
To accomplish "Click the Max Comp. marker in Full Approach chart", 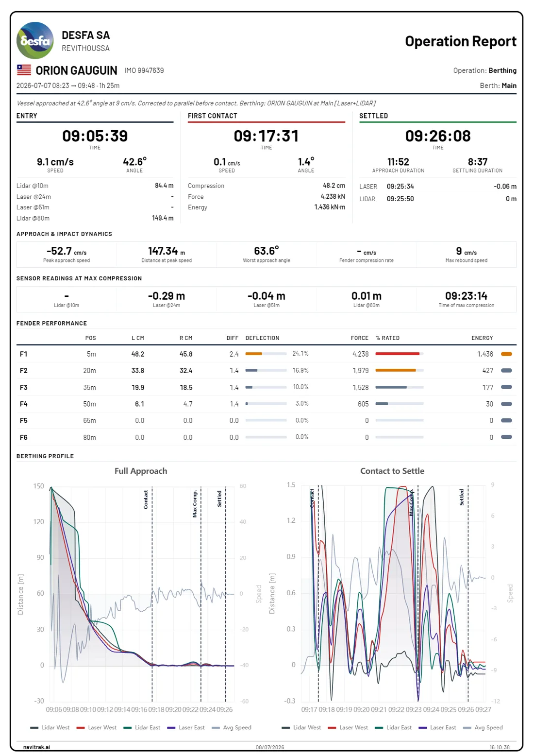I will tap(195, 503).
